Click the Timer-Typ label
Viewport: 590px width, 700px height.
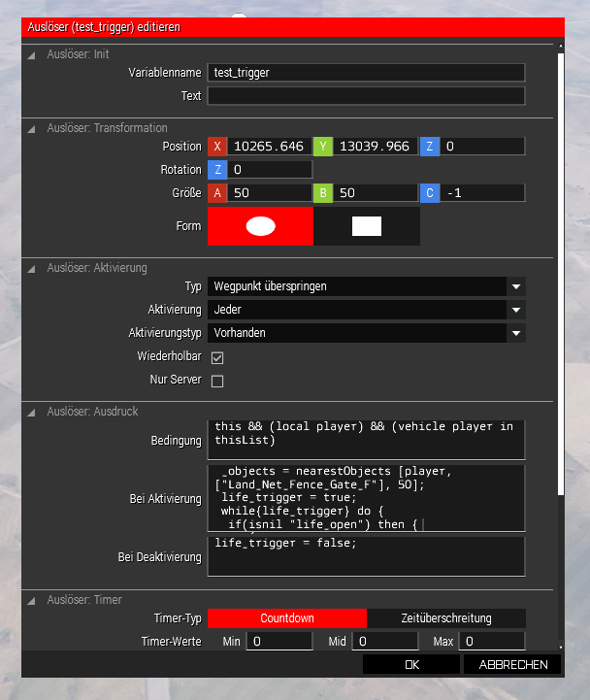[x=178, y=618]
